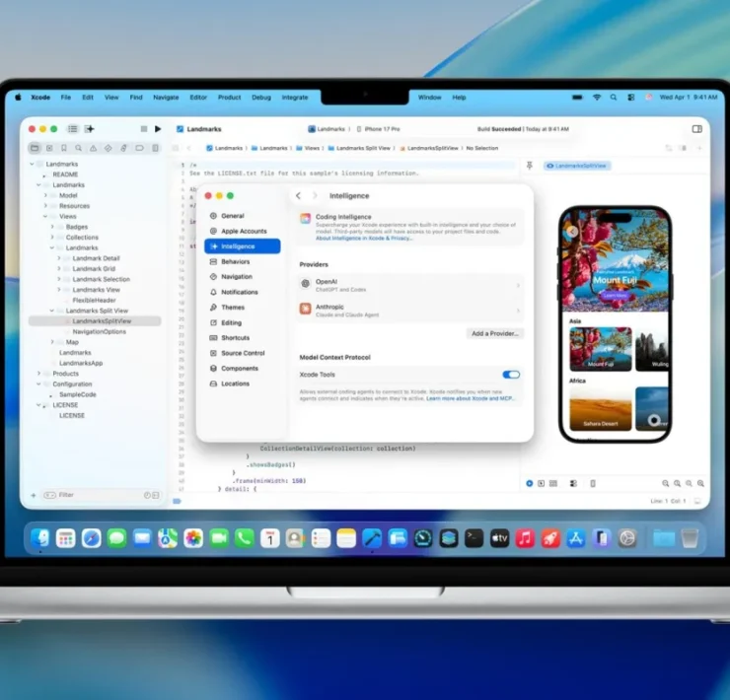Expand the Resources folder
The width and height of the screenshot is (730, 700).
coord(45,206)
